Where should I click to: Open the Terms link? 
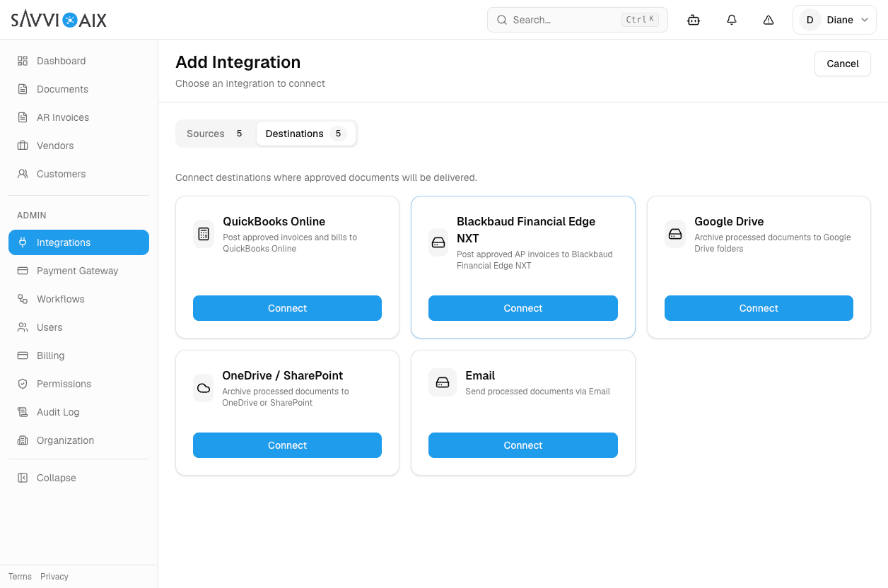tap(20, 577)
